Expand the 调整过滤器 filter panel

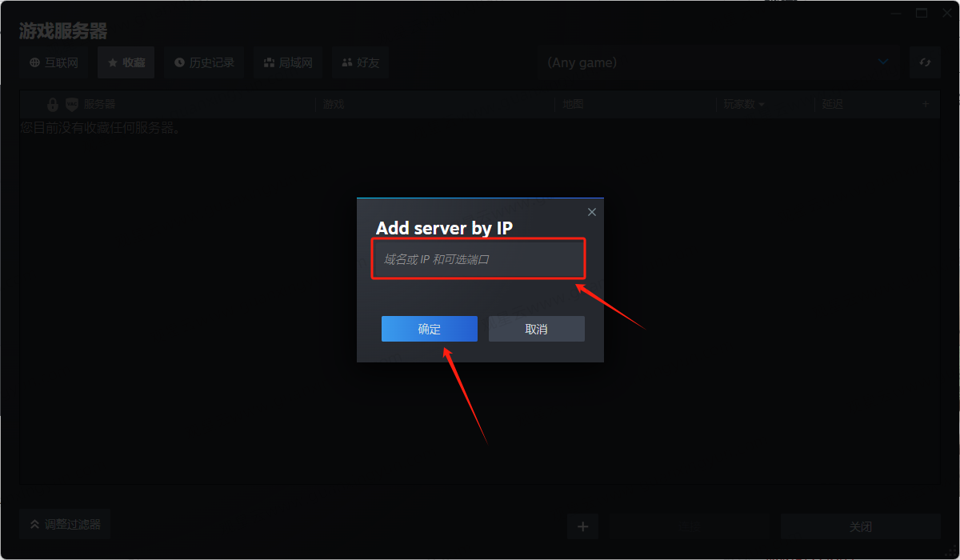66,525
